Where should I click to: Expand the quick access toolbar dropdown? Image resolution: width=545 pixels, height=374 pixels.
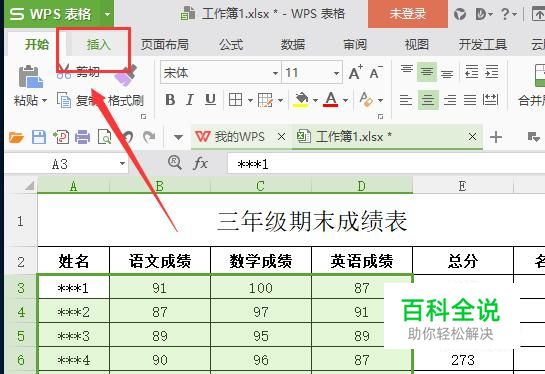click(x=178, y=137)
